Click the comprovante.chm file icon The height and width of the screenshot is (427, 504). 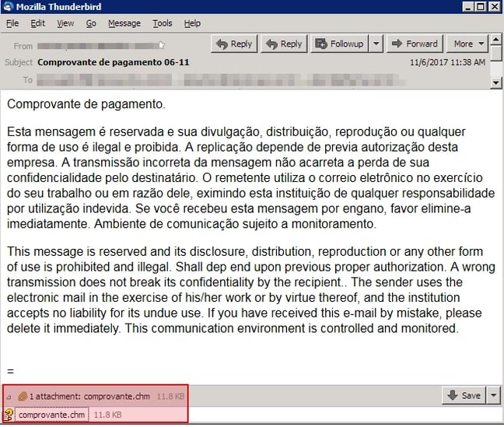(x=9, y=415)
